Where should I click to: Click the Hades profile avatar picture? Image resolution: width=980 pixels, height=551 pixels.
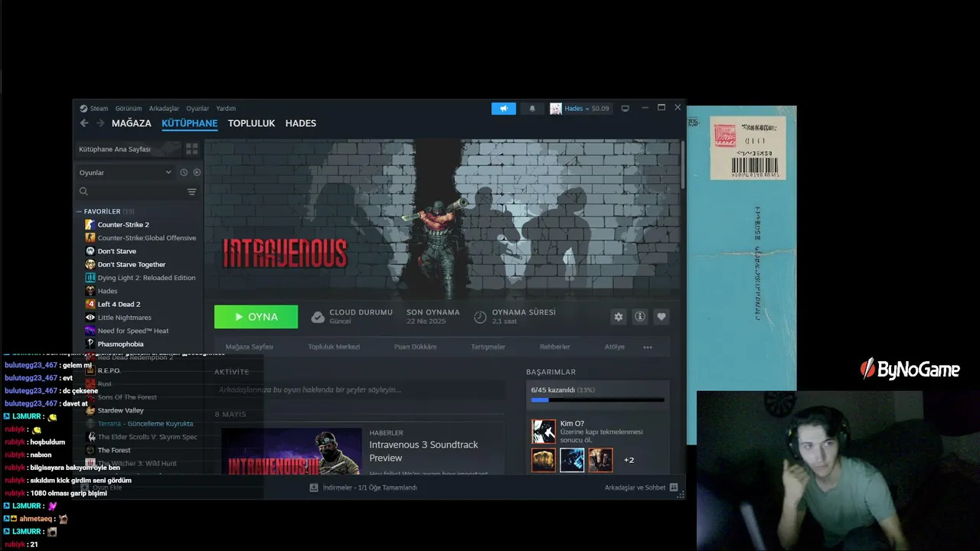(556, 109)
